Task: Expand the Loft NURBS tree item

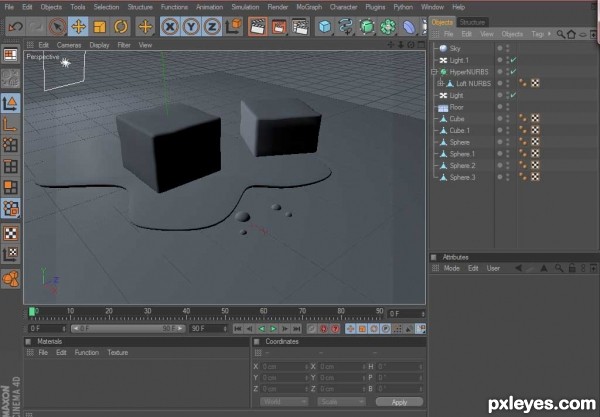Action: [x=440, y=83]
